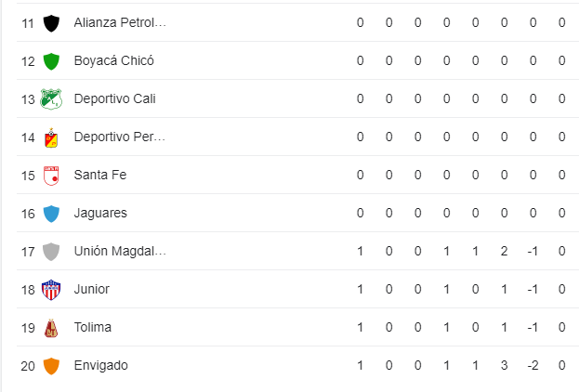Click the Boyacá Chicó team name

pos(113,60)
